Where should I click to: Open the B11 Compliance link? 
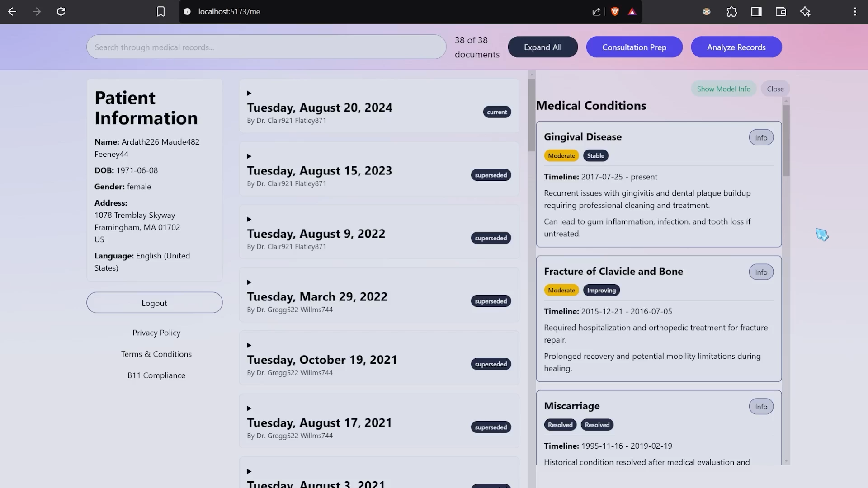(156, 375)
